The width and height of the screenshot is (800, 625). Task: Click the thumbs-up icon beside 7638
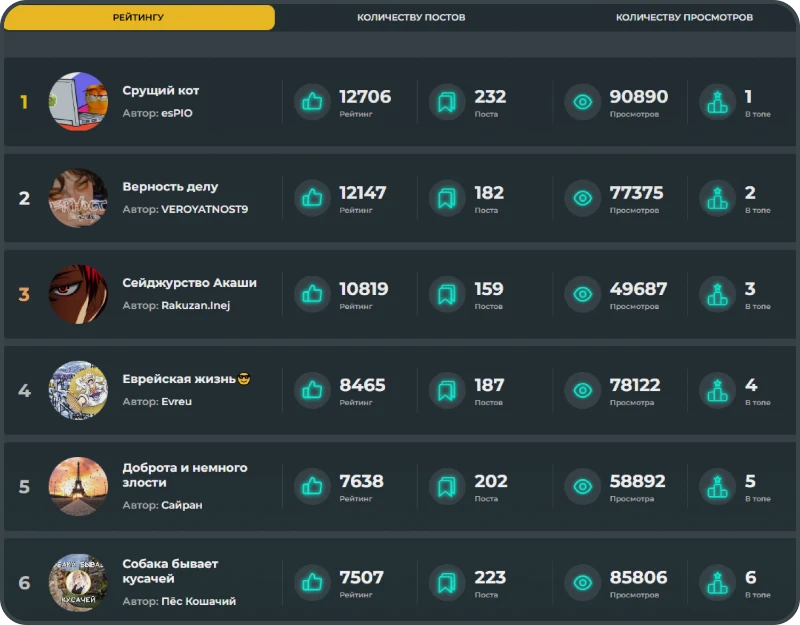click(x=312, y=486)
